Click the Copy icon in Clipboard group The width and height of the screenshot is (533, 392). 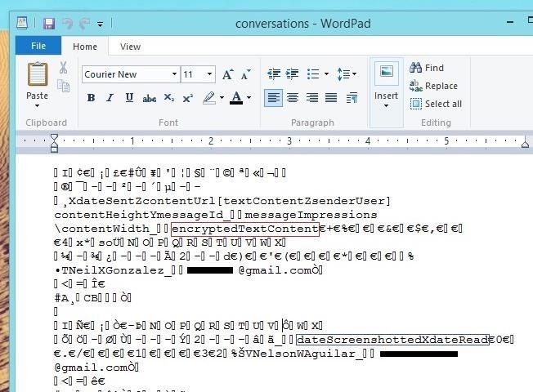coord(63,83)
